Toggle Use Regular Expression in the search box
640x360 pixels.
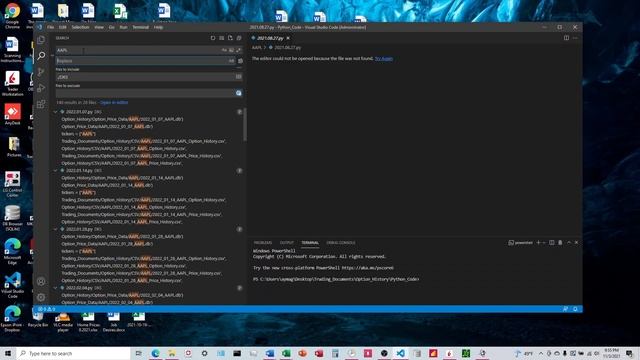point(238,50)
